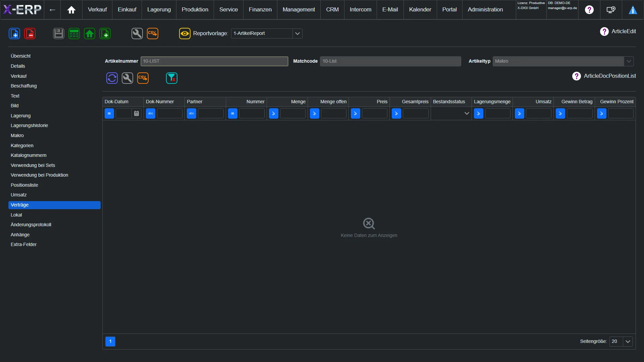This screenshot has width=644, height=362.
Task: Open Nummer filter operator button
Action: click(x=233, y=114)
